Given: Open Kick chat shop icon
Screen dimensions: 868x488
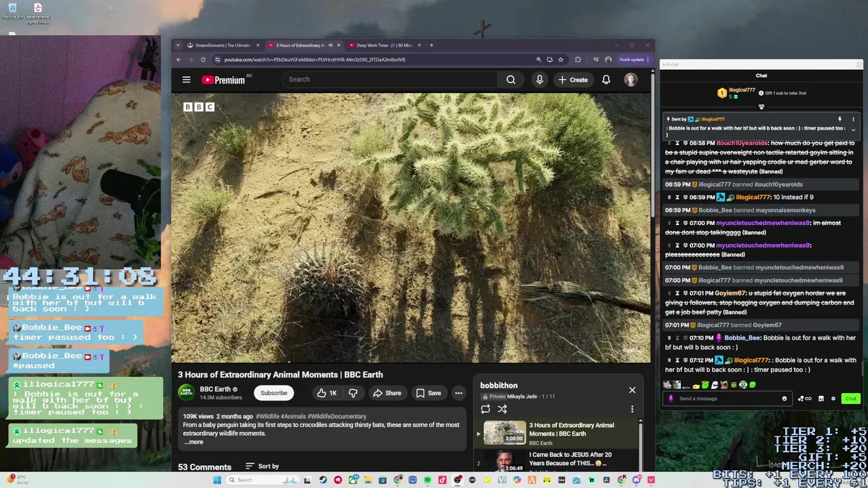Looking at the screenshot, I should [x=821, y=399].
